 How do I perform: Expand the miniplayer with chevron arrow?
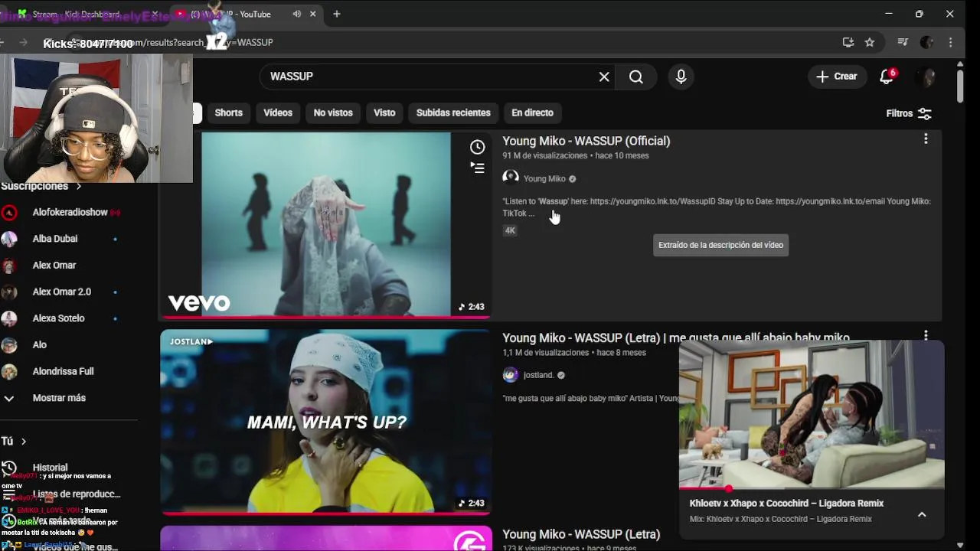(x=922, y=515)
